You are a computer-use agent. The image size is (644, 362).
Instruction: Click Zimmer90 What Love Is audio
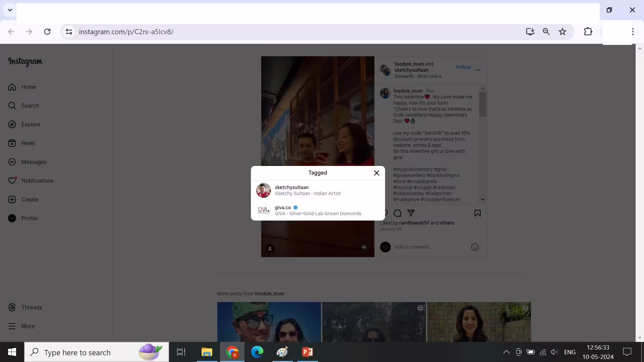418,76
